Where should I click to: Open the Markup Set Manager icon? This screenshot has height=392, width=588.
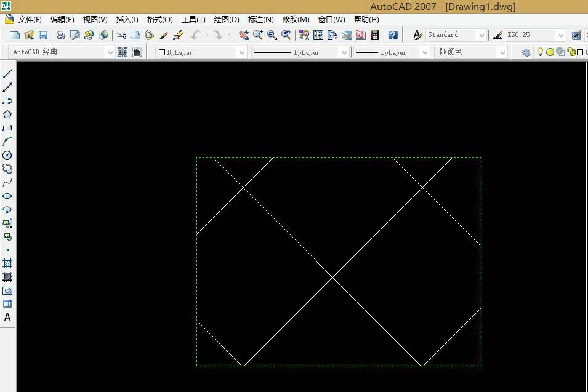pos(360,35)
